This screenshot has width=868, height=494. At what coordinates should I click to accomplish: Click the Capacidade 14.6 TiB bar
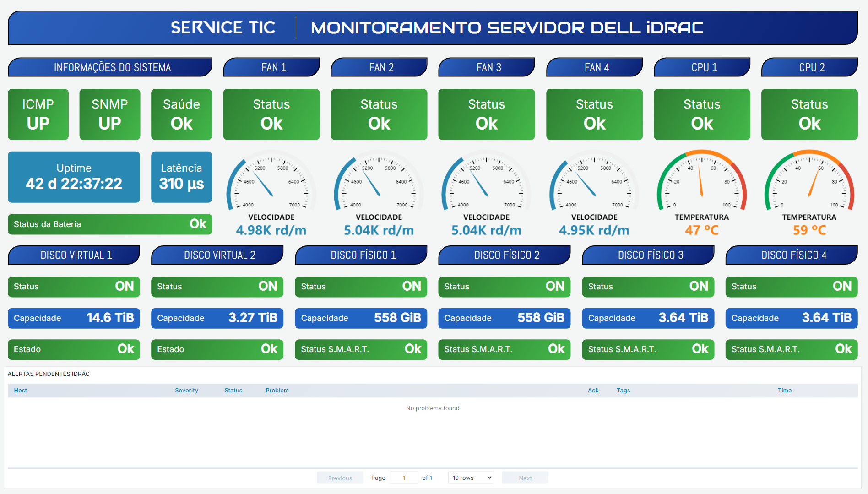pos(74,318)
